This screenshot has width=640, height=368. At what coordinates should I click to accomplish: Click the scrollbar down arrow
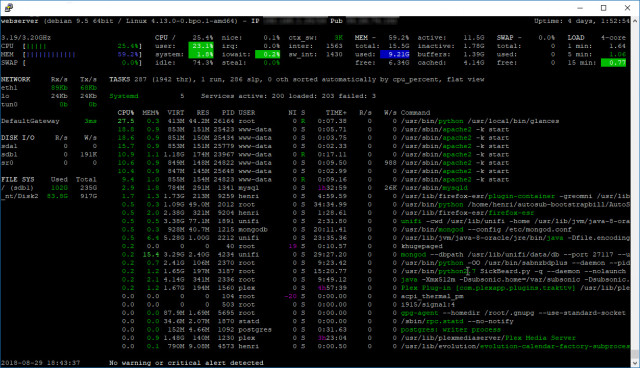pos(635,363)
